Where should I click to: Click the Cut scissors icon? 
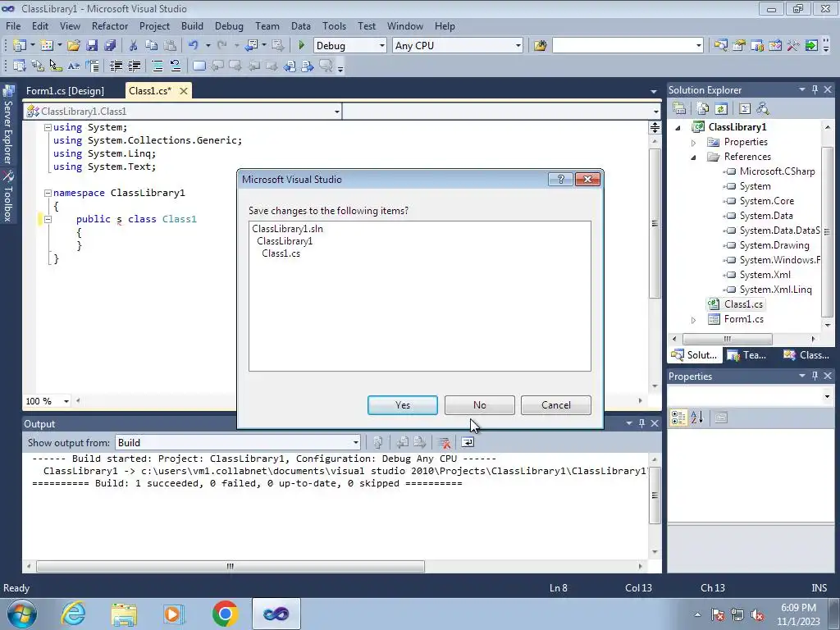[134, 46]
